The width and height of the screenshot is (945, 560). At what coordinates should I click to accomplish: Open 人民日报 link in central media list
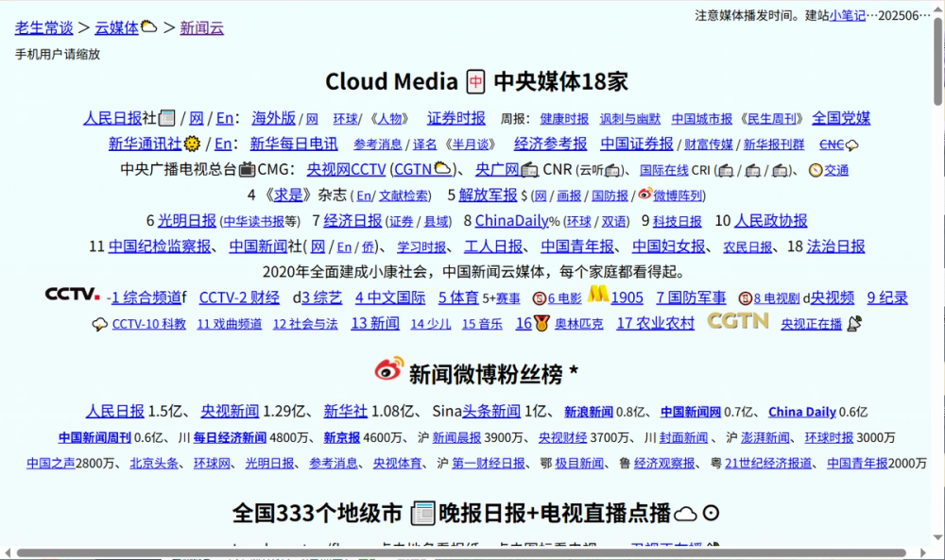pyautogui.click(x=112, y=118)
